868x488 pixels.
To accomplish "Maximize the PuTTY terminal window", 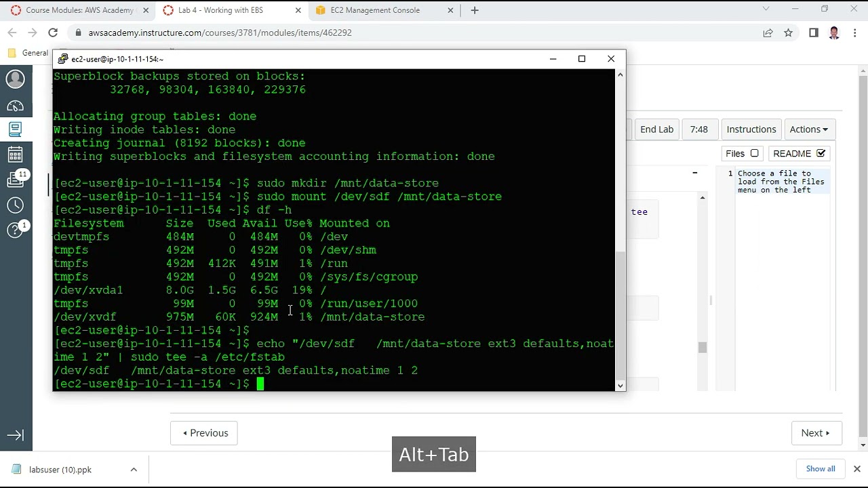I will [581, 59].
